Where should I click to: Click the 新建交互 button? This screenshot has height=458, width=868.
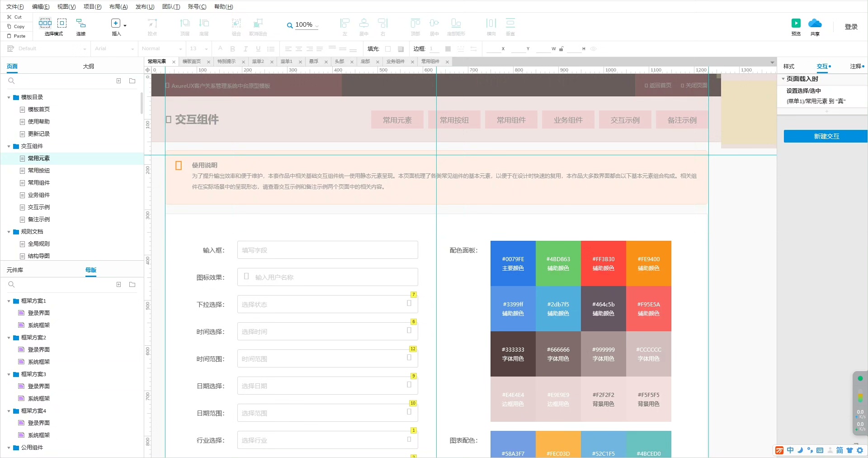(826, 136)
